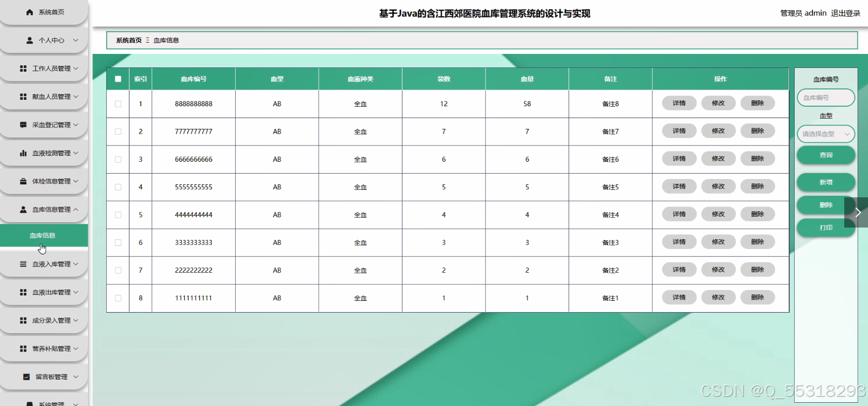Click the chart icon beside 留言板管理
This screenshot has width=868, height=406.
26,377
